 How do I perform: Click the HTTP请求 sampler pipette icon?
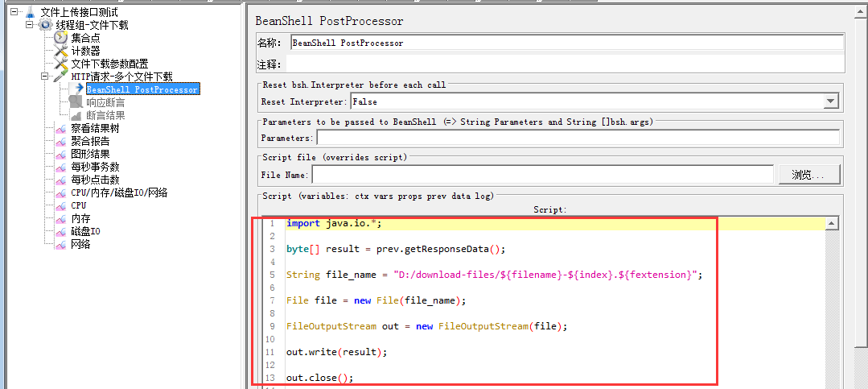(x=61, y=77)
